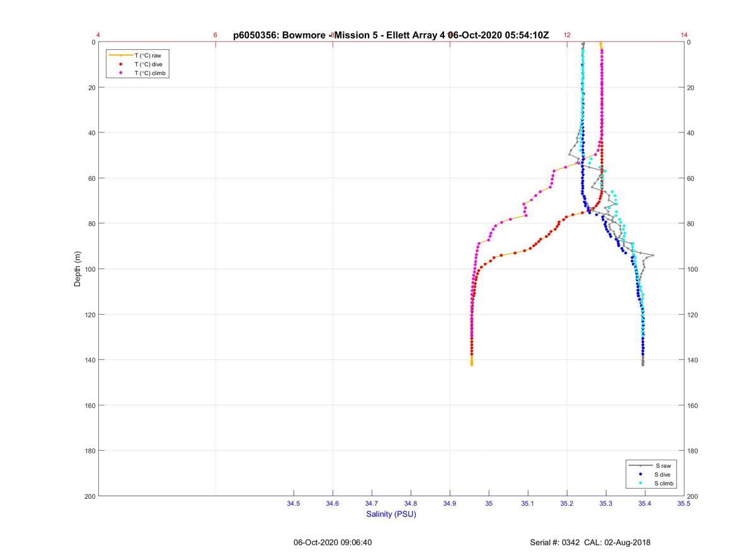Click the red temperature tick label 4

[98, 35]
